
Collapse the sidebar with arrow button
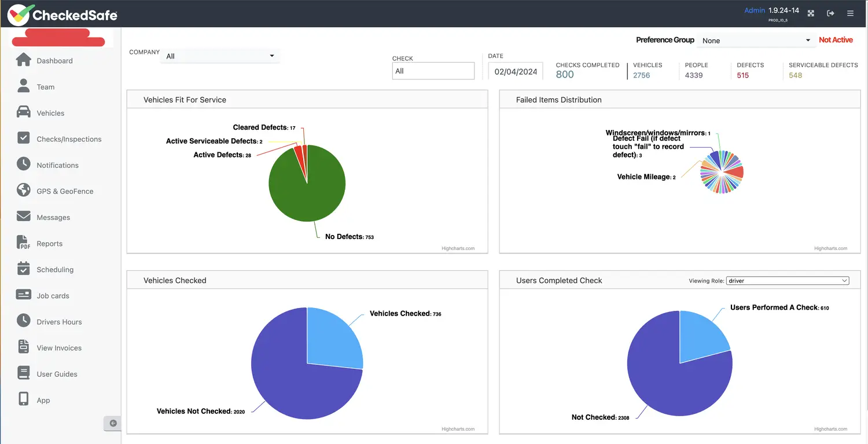(x=113, y=423)
